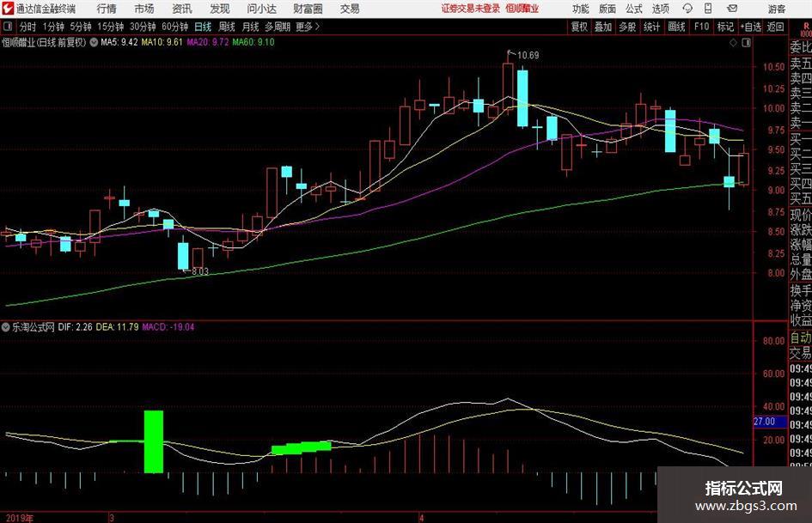
Task: Select the 多周期 multi-period tab
Action: [x=278, y=27]
